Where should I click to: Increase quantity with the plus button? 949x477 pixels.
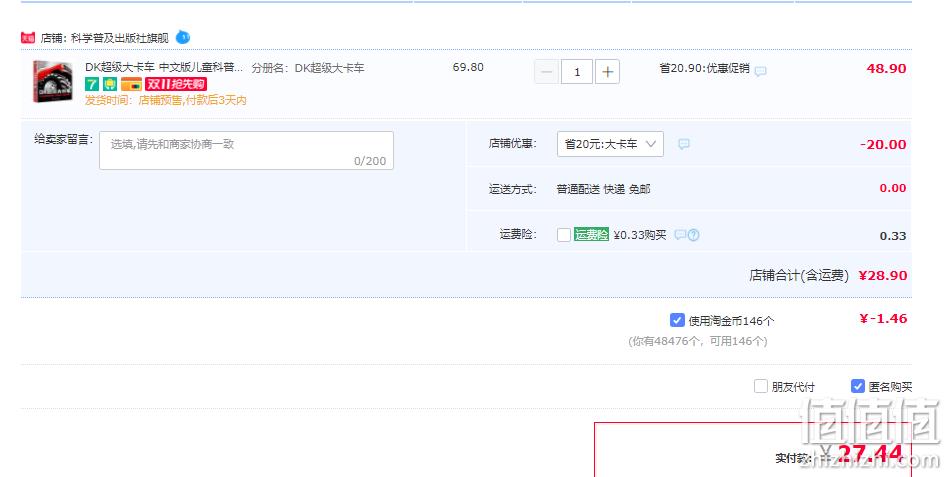click(x=608, y=72)
